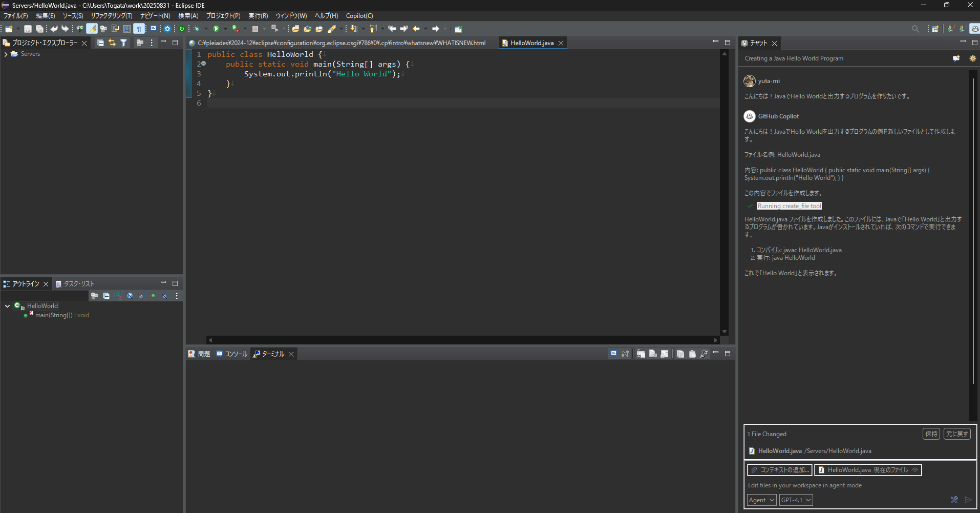This screenshot has height=513, width=980.
Task: Toggle Hide Fields in the Outline toolbar
Action: [x=130, y=296]
